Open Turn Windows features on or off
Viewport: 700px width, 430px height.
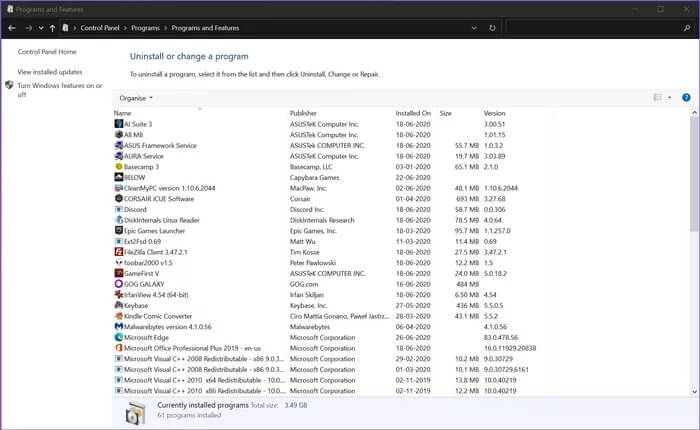click(x=59, y=89)
